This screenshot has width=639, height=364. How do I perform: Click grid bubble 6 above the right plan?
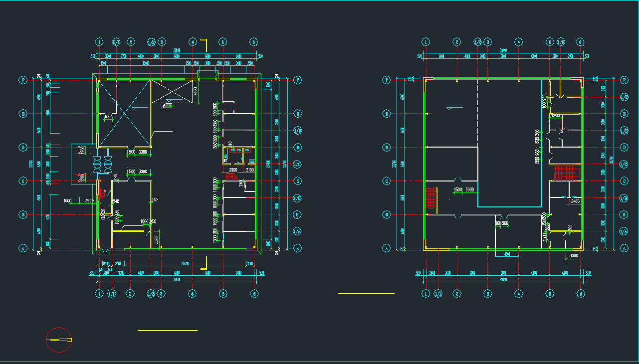click(580, 42)
